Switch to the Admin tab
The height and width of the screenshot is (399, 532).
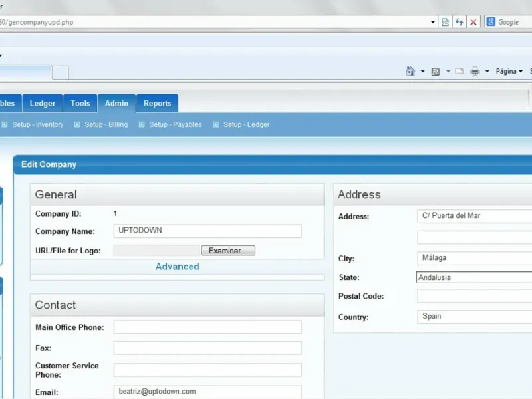click(117, 104)
